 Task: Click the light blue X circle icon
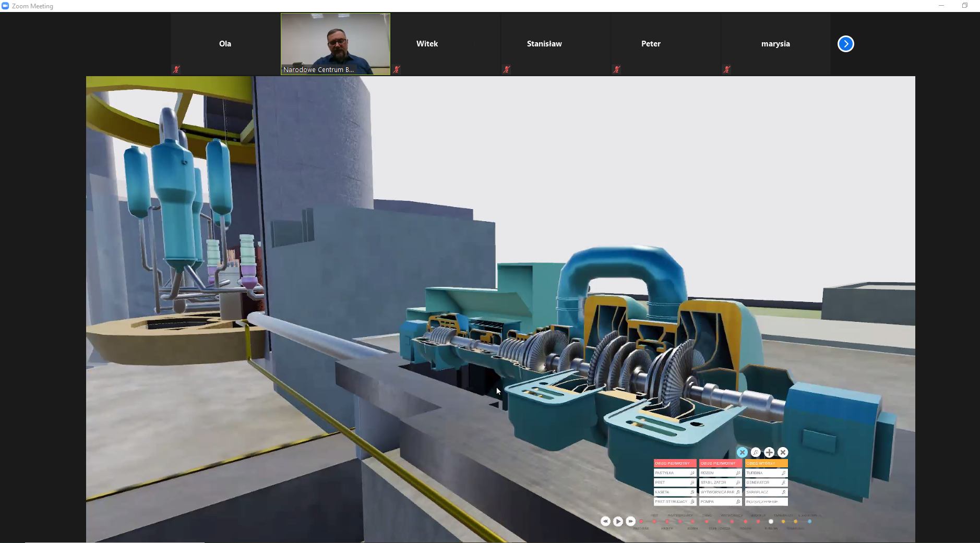[x=742, y=452]
